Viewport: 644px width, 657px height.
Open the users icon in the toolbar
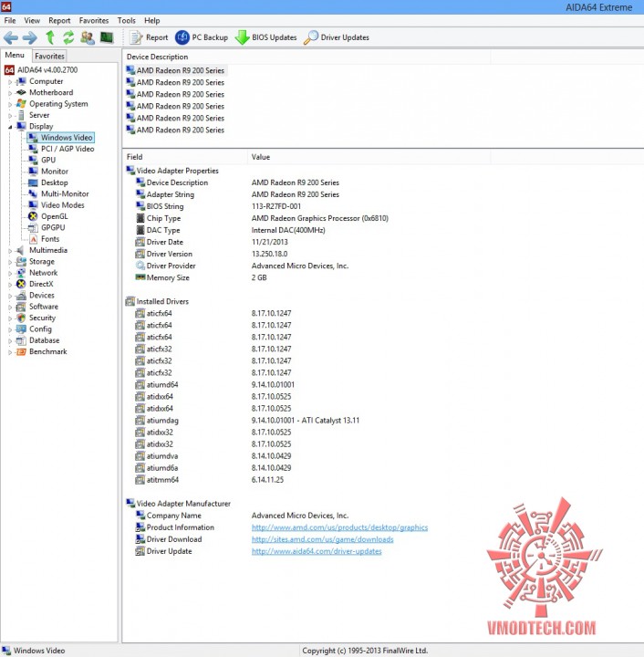pos(88,37)
